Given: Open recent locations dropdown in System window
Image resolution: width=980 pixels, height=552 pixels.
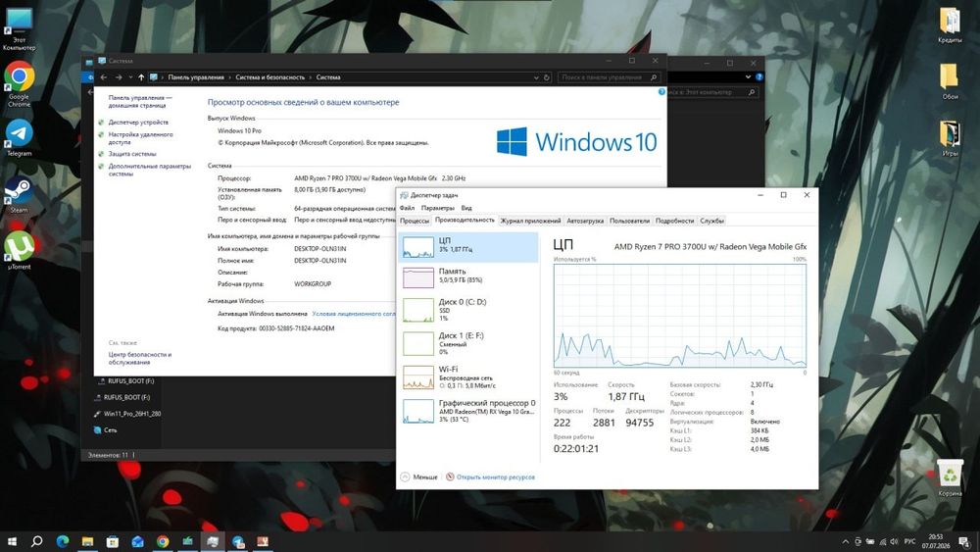Looking at the screenshot, I should (x=130, y=77).
